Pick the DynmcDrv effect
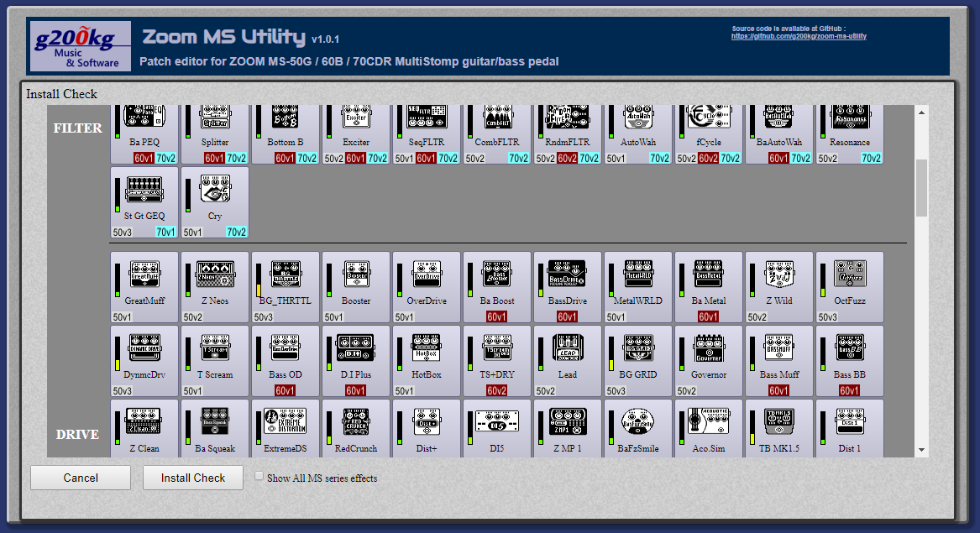The height and width of the screenshot is (533, 980). coord(144,361)
